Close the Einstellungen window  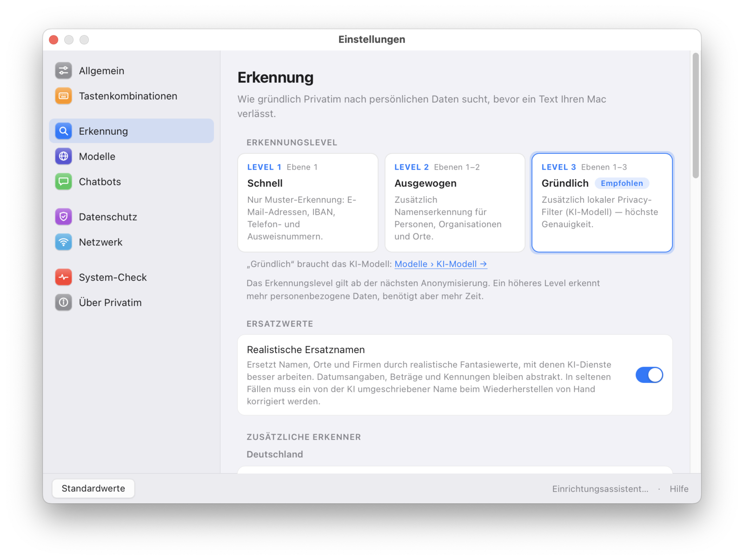54,40
